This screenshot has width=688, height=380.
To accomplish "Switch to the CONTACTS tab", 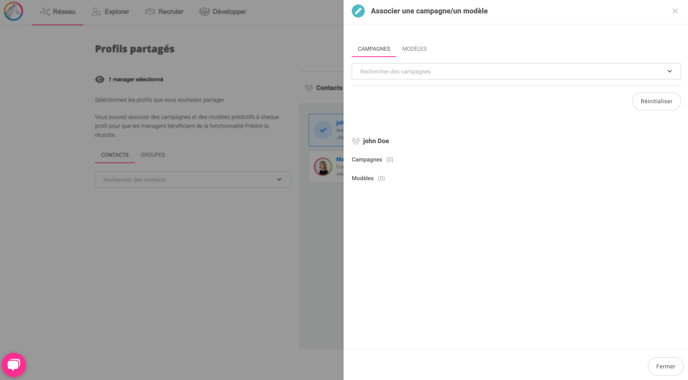I will (x=115, y=155).
